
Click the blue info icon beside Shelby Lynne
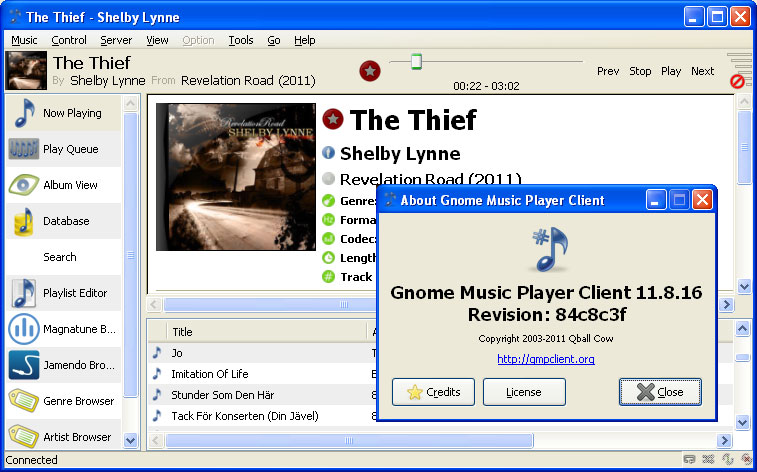(328, 153)
